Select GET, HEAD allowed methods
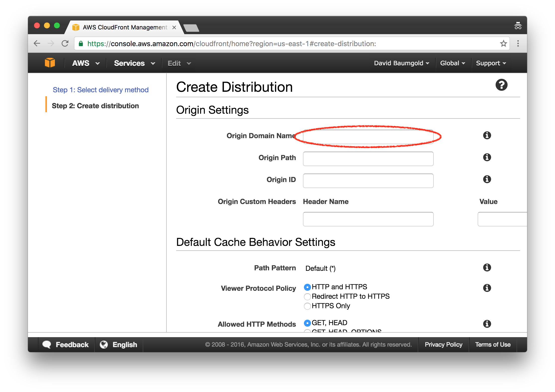This screenshot has height=392, width=555. tap(307, 323)
